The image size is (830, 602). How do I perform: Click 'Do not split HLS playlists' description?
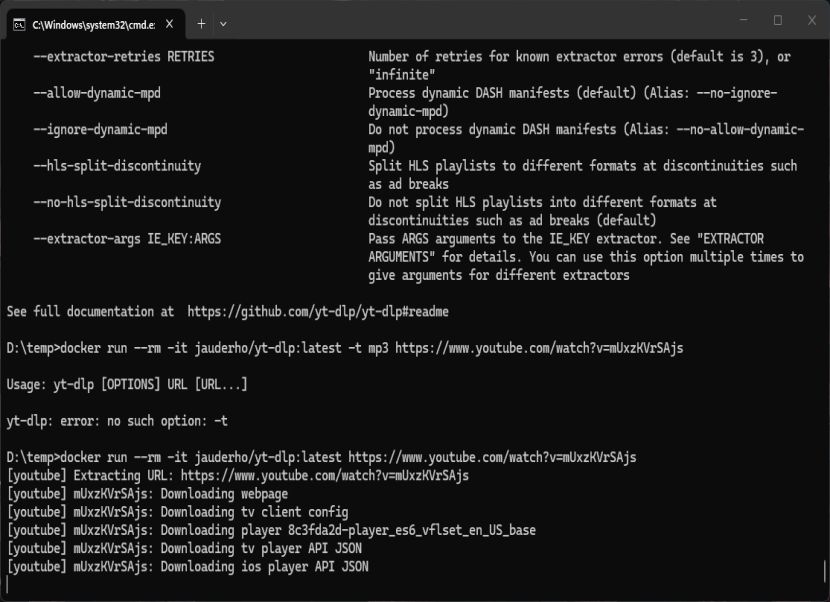[x=543, y=211]
